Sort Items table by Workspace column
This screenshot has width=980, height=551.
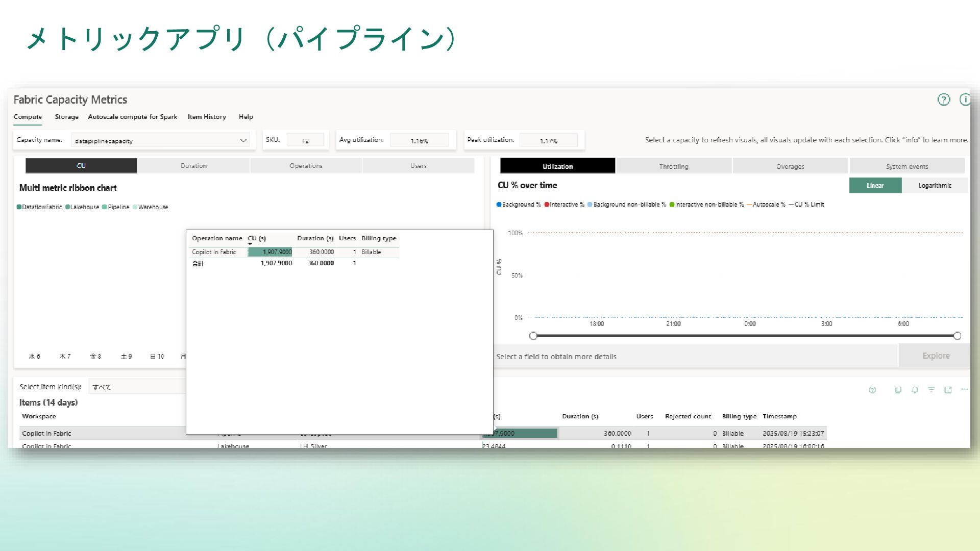[39, 416]
